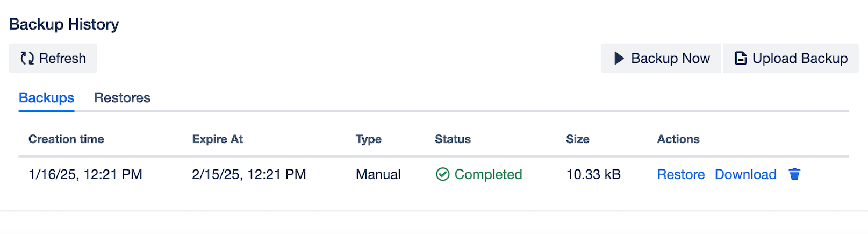Click the Manual type cell
868x234 pixels.
tap(378, 174)
